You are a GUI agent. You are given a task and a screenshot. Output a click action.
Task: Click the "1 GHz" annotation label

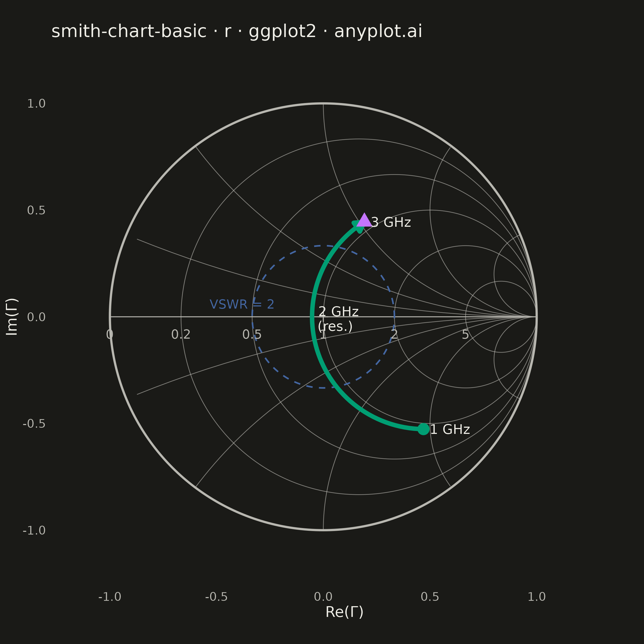tap(450, 429)
